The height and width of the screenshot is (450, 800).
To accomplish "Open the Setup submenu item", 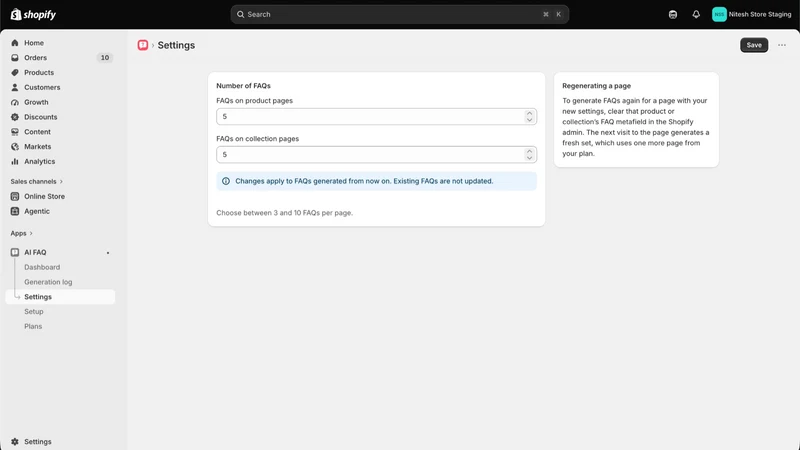I will click(34, 312).
